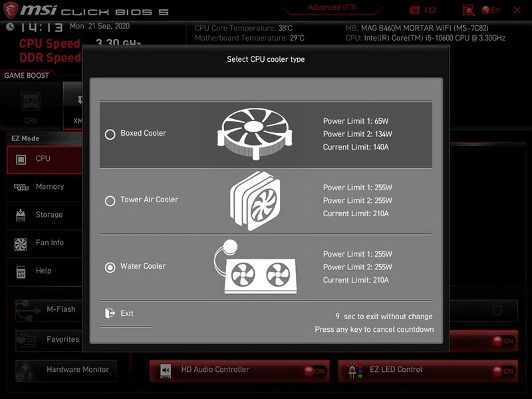Click the tower air cooler illustration
The width and height of the screenshot is (532, 399).
[255, 201]
